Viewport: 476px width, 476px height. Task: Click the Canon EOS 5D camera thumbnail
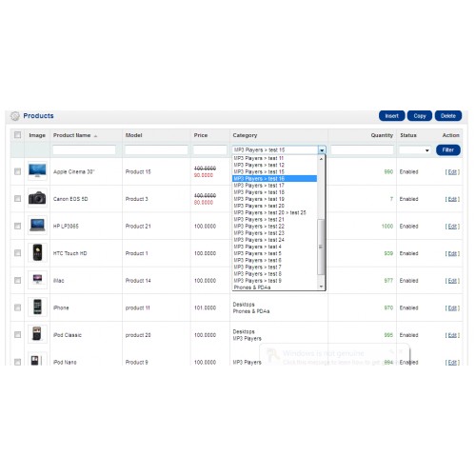[37, 198]
